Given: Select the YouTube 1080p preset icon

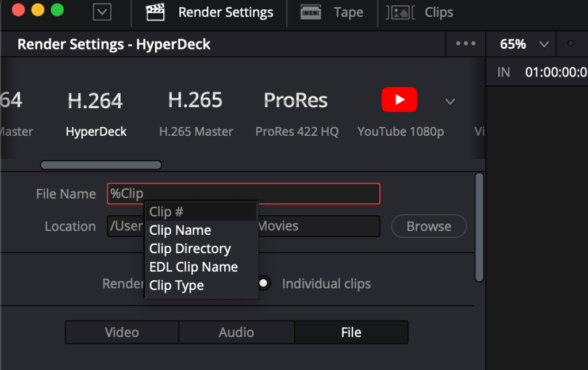Looking at the screenshot, I should pyautogui.click(x=399, y=100).
